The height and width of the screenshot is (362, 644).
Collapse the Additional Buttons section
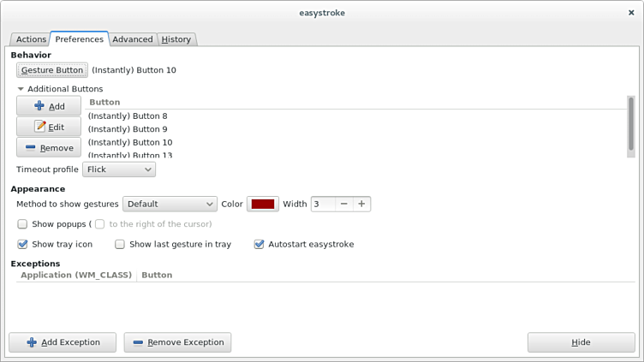click(x=21, y=89)
